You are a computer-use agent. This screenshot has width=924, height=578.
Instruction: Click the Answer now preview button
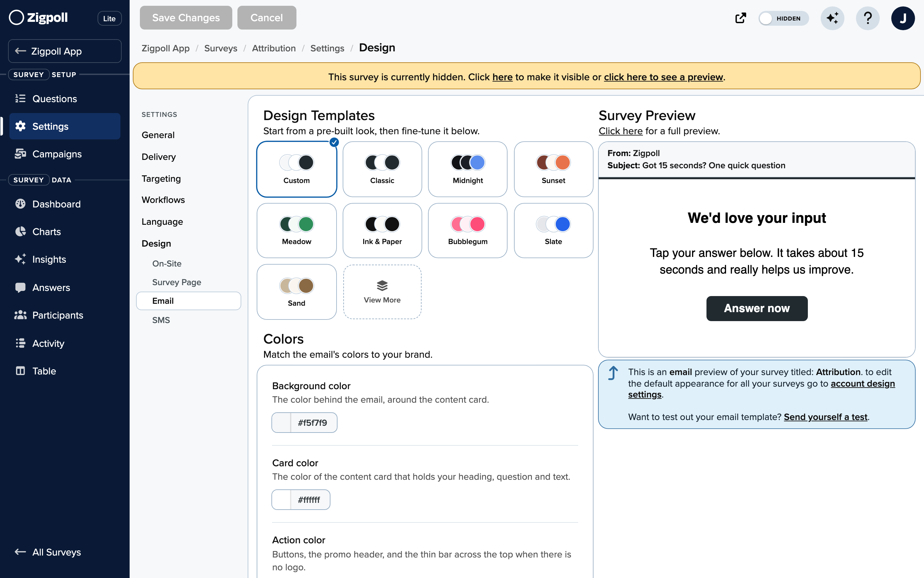click(x=757, y=308)
